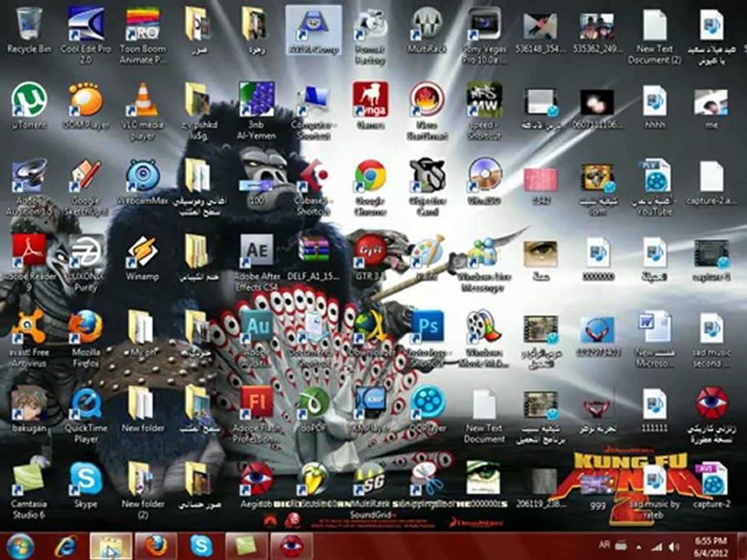The width and height of the screenshot is (747, 560).
Task: Select the FL Studio fruit icon
Action: click(313, 485)
